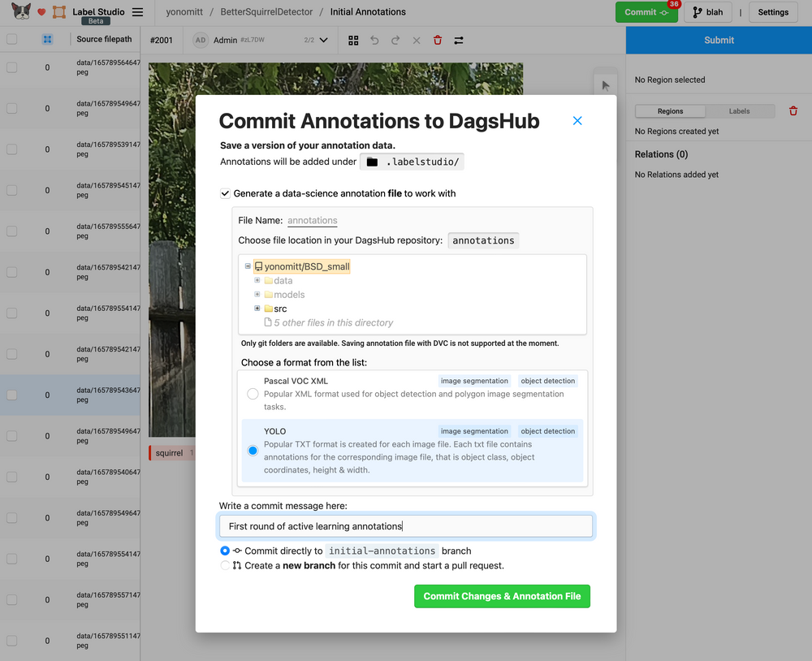Click inside the commit message field
This screenshot has width=812, height=661.
406,525
